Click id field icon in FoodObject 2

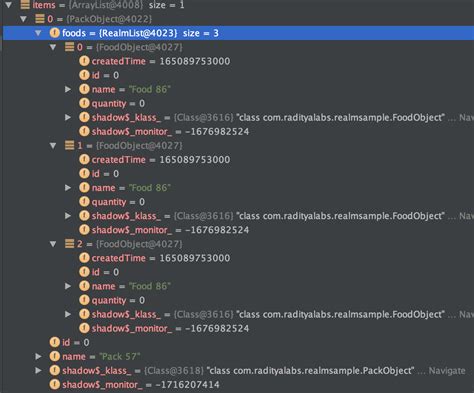pyautogui.click(x=84, y=272)
